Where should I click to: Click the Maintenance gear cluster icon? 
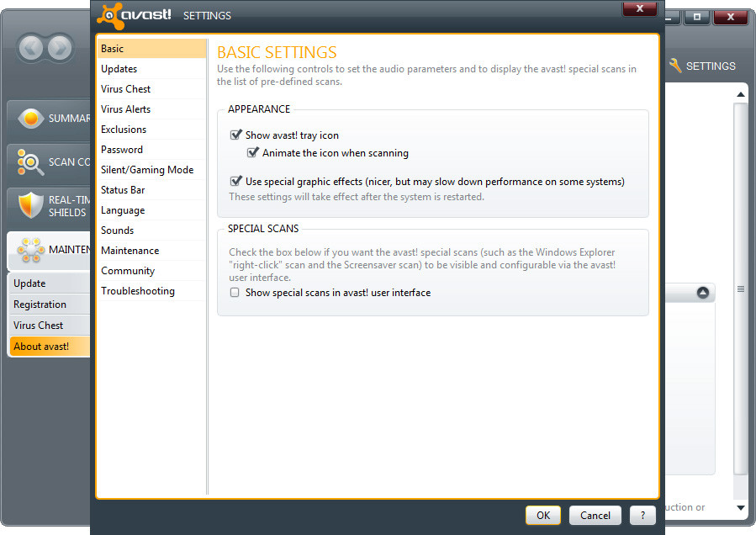[x=30, y=250]
